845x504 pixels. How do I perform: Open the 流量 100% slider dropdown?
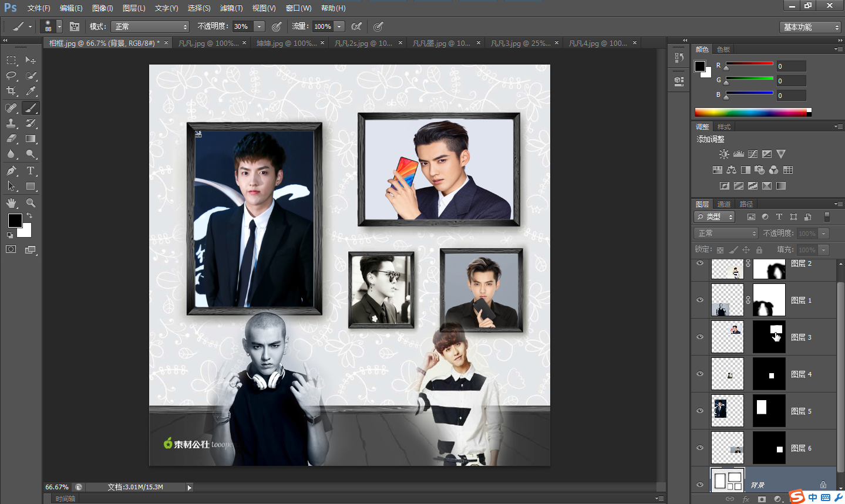click(339, 26)
